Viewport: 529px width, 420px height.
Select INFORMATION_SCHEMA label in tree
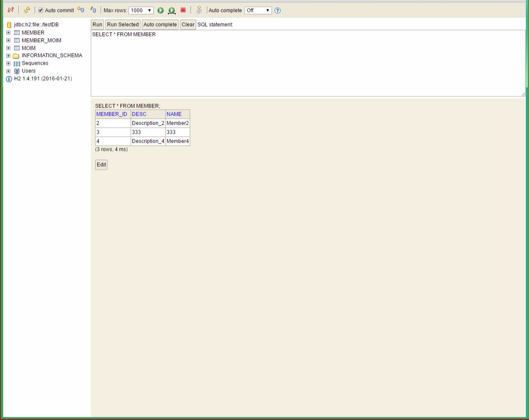[52, 55]
